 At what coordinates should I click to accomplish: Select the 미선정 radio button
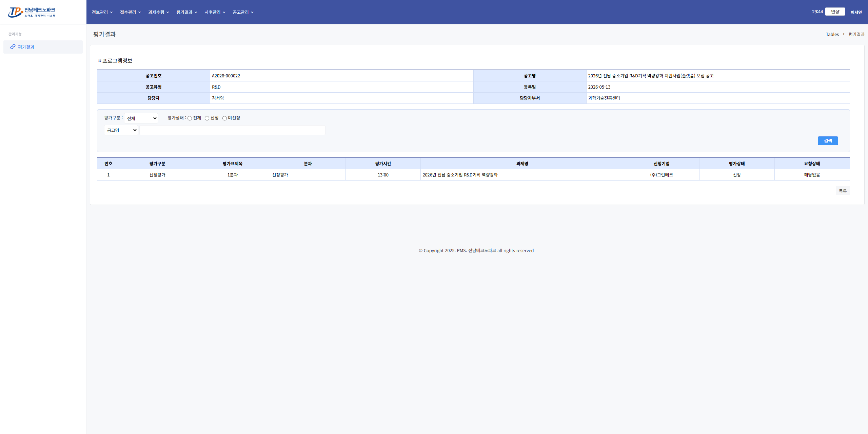tap(224, 118)
